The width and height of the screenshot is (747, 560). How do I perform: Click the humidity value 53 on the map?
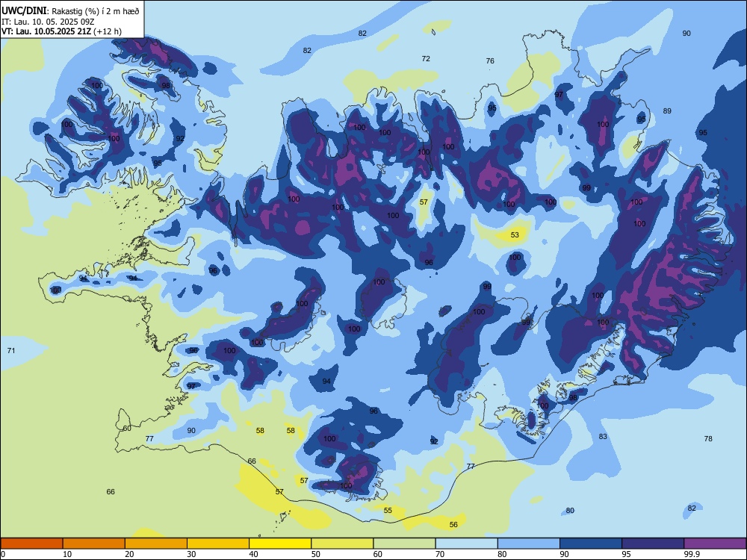pos(515,234)
